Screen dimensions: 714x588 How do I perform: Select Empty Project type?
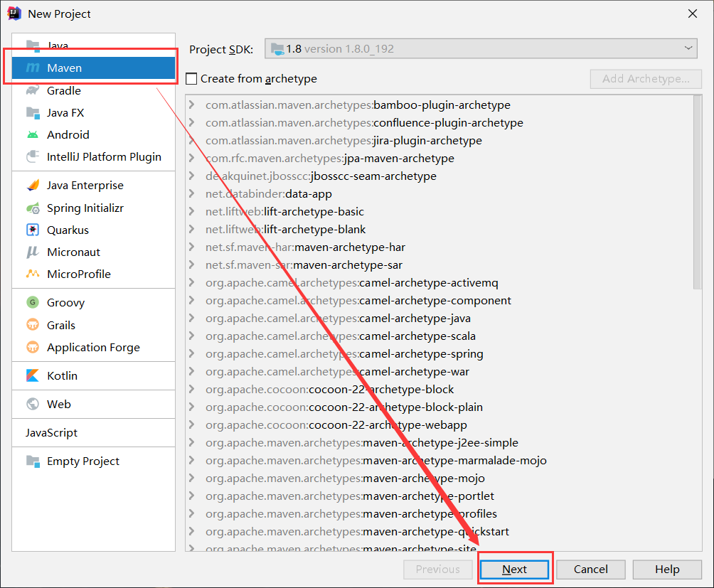(93, 461)
